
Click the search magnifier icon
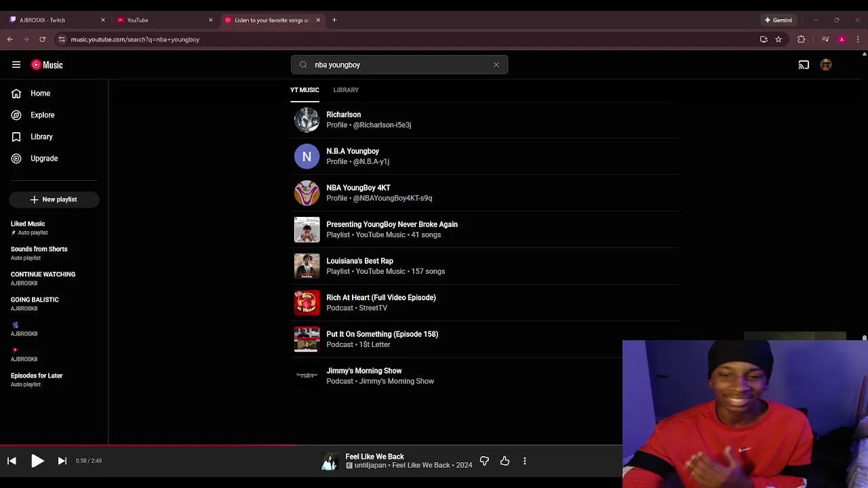pos(303,65)
